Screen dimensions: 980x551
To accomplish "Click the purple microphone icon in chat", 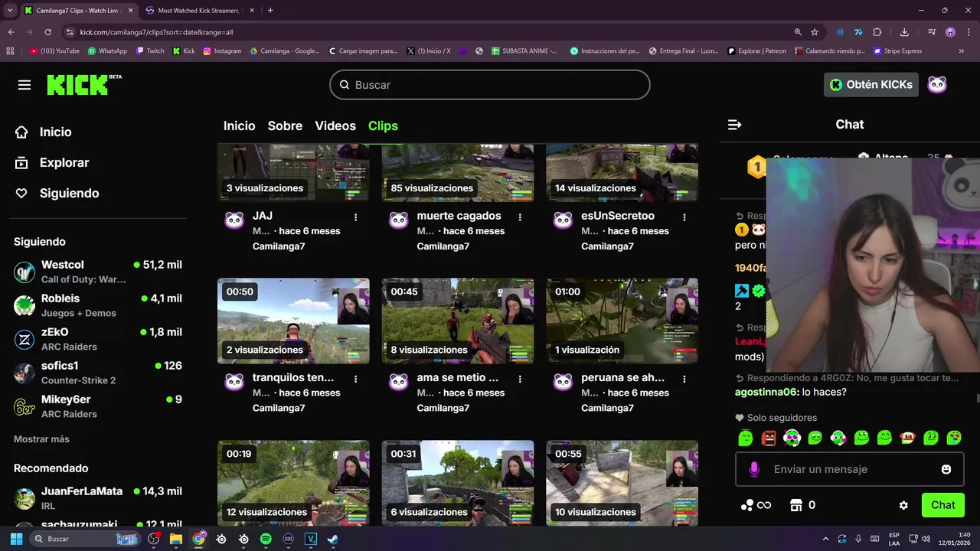I will tap(754, 469).
